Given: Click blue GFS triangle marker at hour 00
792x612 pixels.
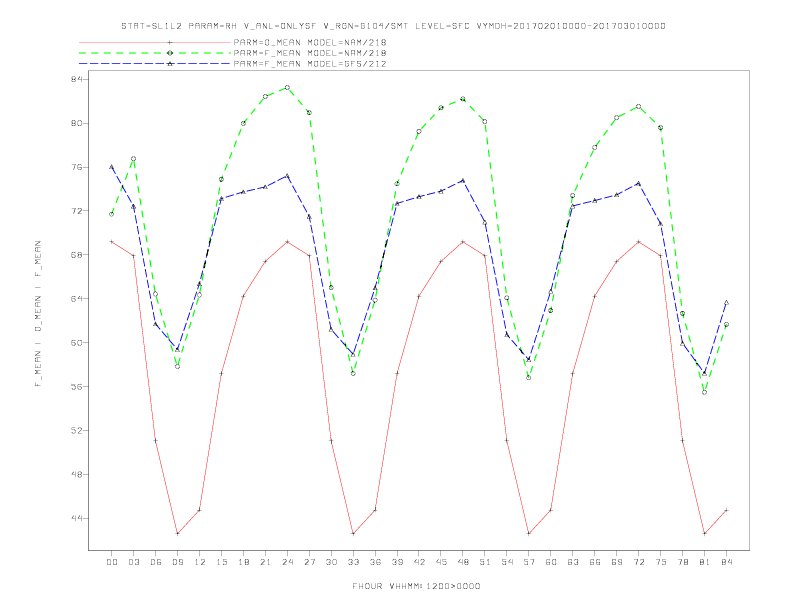Looking at the screenshot, I should pos(112,167).
